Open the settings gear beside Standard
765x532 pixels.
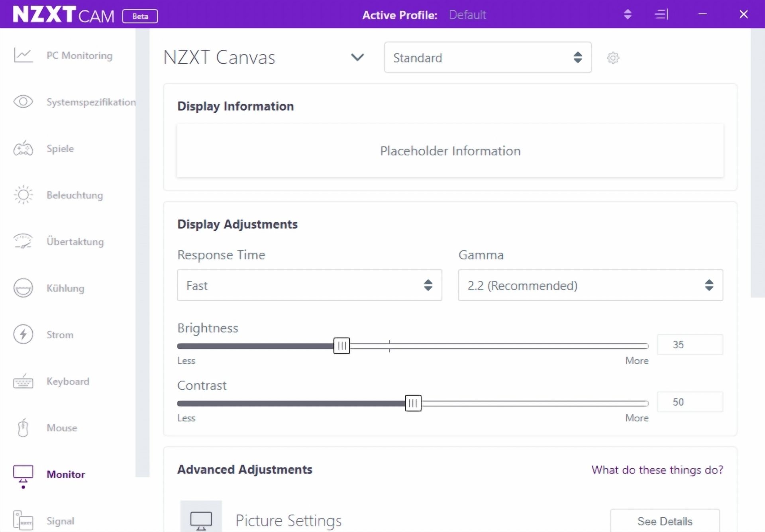point(613,58)
